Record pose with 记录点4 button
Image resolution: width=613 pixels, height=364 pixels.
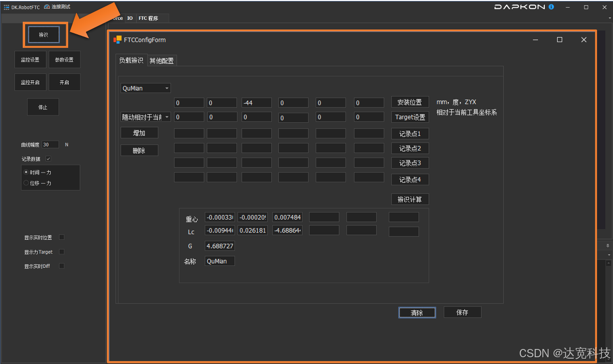(x=410, y=179)
